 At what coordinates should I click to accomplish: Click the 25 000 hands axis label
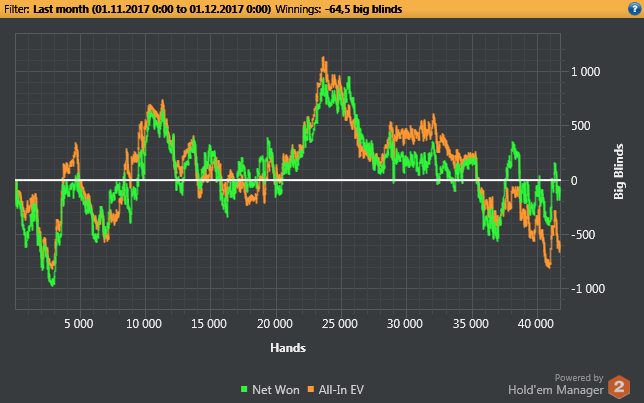coord(340,324)
